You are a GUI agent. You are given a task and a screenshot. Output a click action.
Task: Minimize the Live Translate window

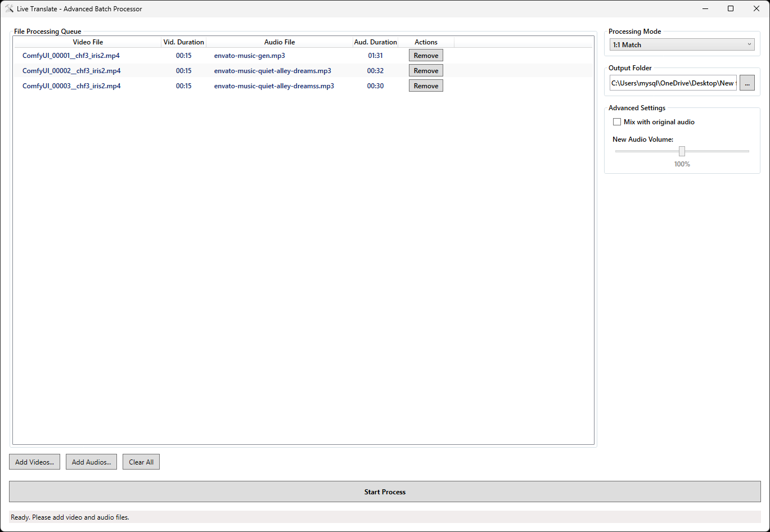point(705,8)
